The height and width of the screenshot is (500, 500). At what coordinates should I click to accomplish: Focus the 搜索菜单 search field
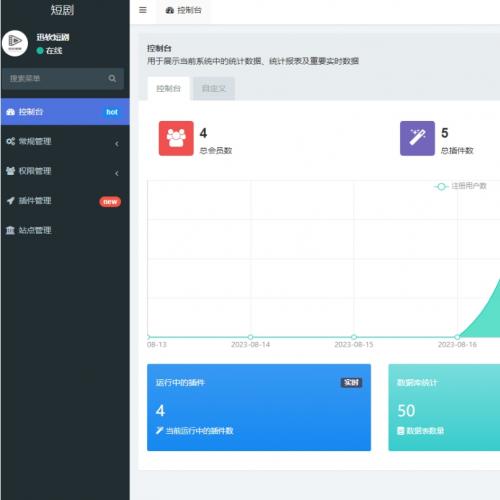click(63, 79)
